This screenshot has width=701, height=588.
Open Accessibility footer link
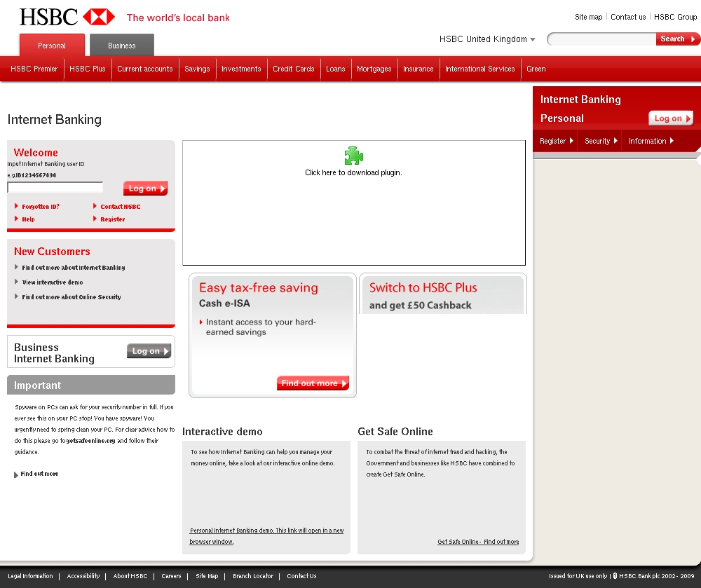pyautogui.click(x=83, y=576)
